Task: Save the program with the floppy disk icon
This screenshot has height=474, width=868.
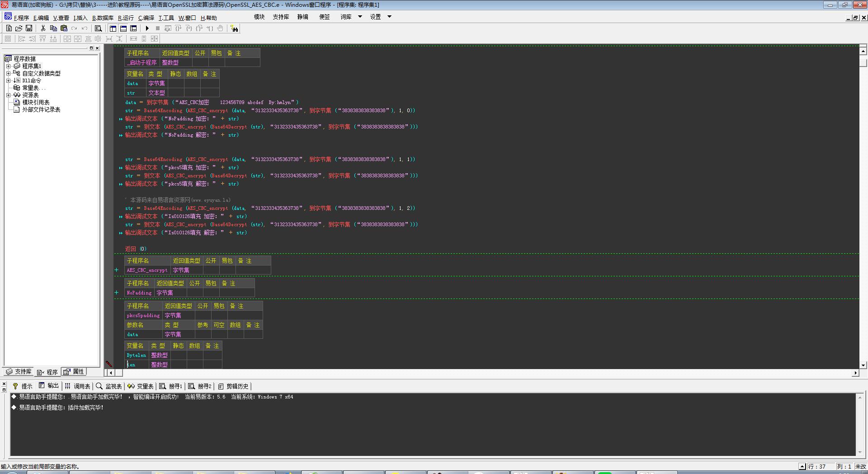Action: click(29, 28)
